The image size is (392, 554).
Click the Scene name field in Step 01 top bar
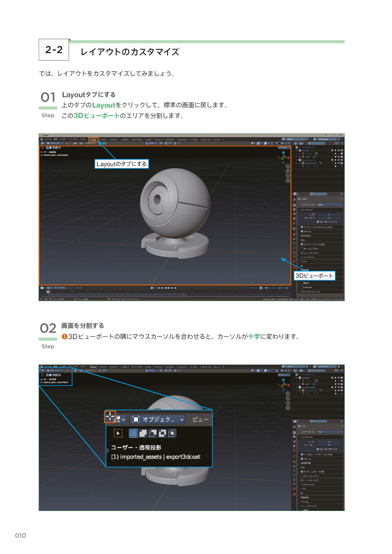coord(296,139)
